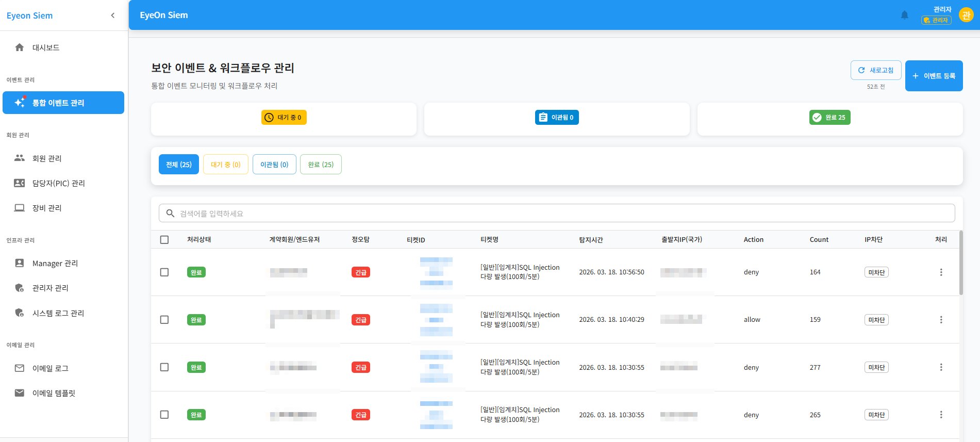The width and height of the screenshot is (980, 442).
Task: Open equipment management laptop icon
Action: (20, 208)
